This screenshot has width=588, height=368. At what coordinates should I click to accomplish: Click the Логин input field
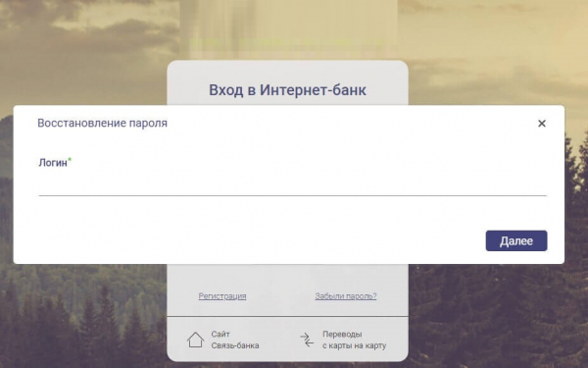292,184
